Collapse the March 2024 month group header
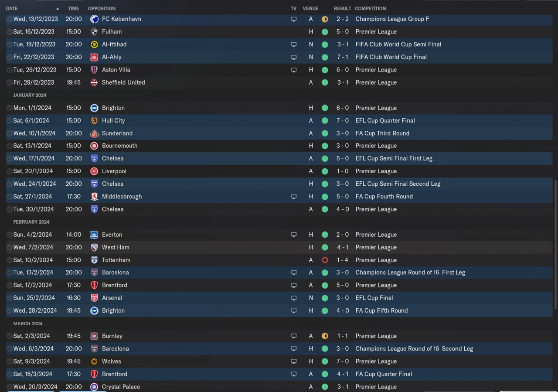 click(x=28, y=324)
